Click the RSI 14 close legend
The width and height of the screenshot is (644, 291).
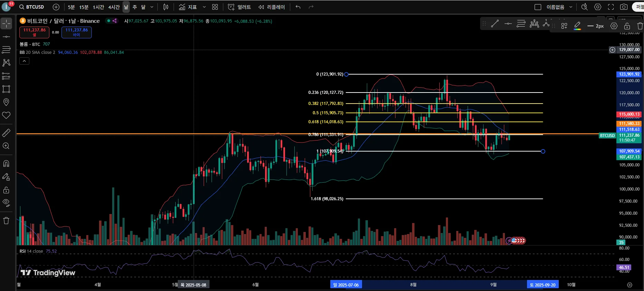tap(31, 251)
